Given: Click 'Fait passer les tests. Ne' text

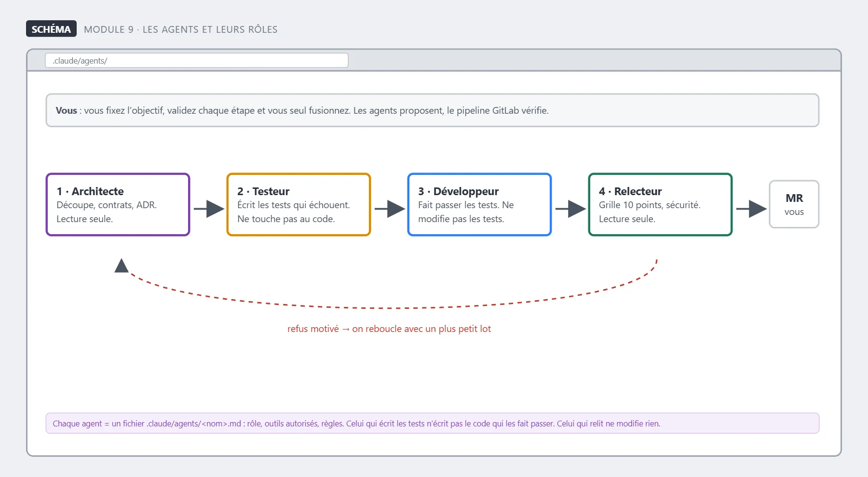Looking at the screenshot, I should click(x=466, y=205).
